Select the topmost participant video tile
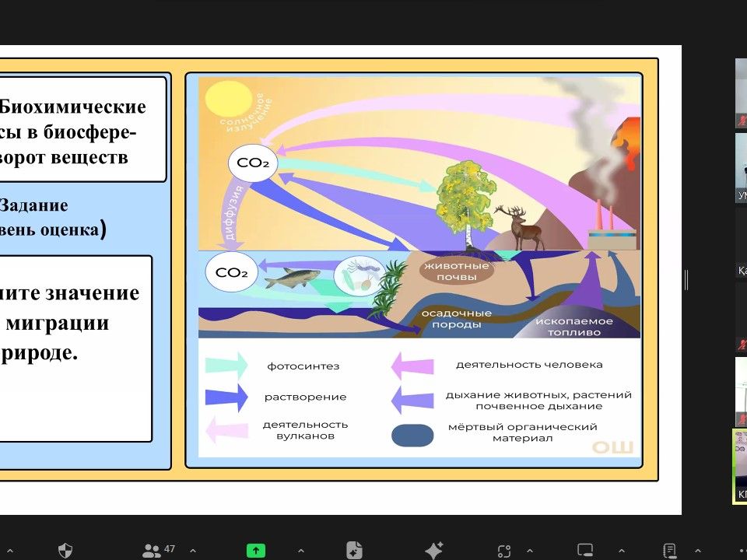 coord(740,93)
